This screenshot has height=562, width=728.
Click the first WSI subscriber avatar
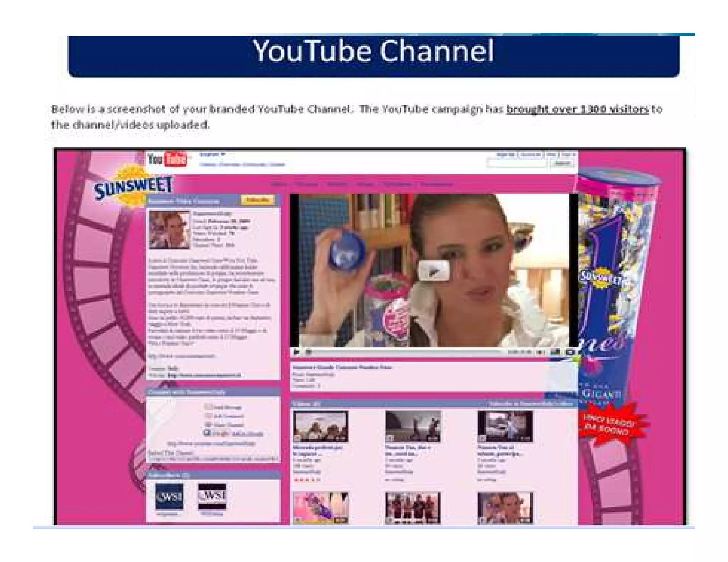(x=169, y=496)
